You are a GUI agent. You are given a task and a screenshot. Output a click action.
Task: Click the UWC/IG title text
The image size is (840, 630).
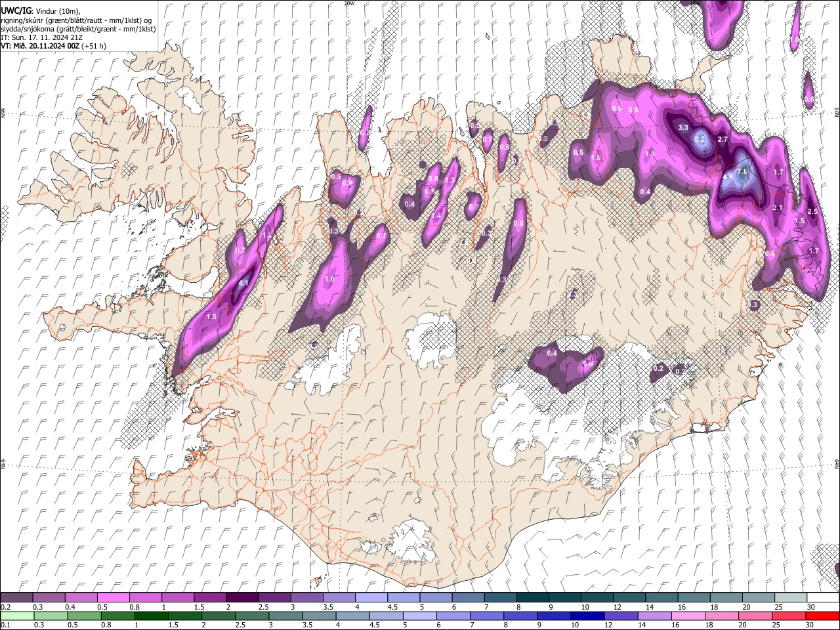coord(16,10)
